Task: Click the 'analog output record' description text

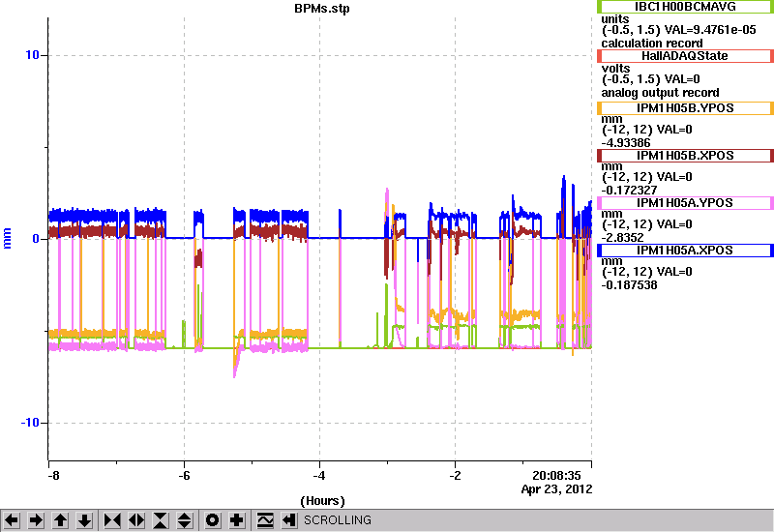Action: click(660, 93)
